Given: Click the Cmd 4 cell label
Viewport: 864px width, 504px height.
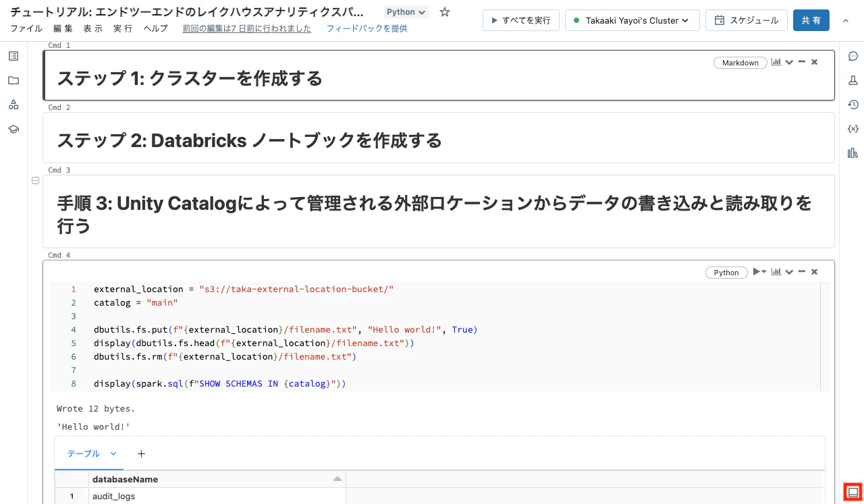Looking at the screenshot, I should click(x=59, y=255).
